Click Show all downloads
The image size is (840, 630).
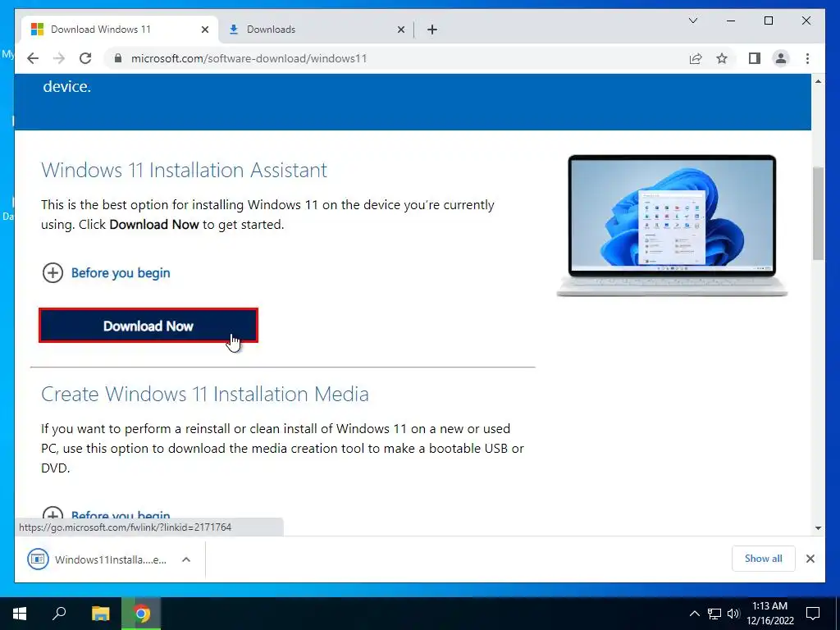click(x=764, y=559)
